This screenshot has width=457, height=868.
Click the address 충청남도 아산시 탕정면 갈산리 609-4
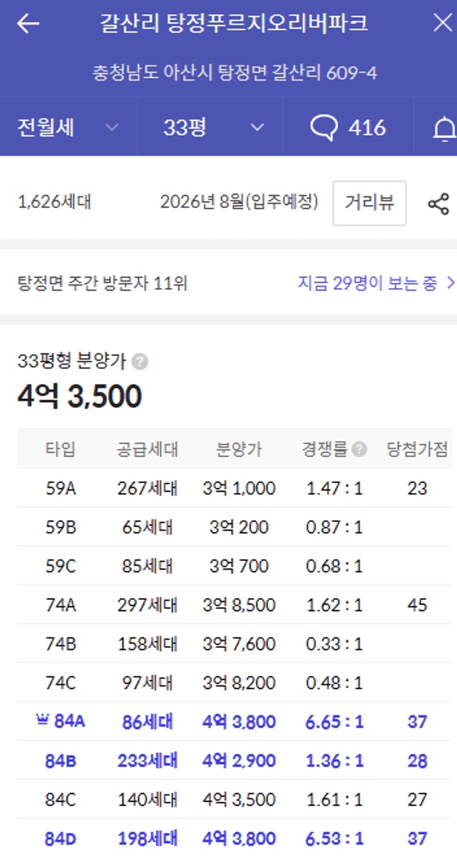point(235,72)
